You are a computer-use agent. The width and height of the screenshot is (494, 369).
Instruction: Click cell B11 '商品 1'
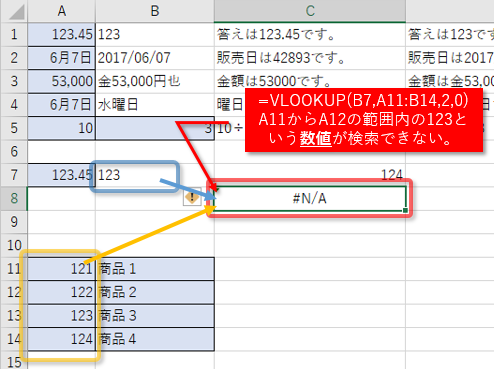[155, 269]
